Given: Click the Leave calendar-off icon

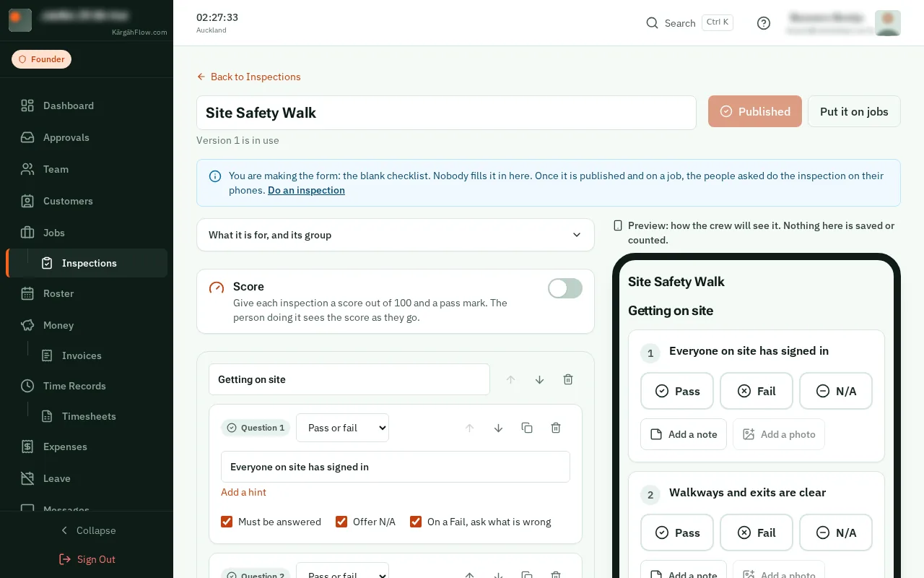Looking at the screenshot, I should pos(27,478).
